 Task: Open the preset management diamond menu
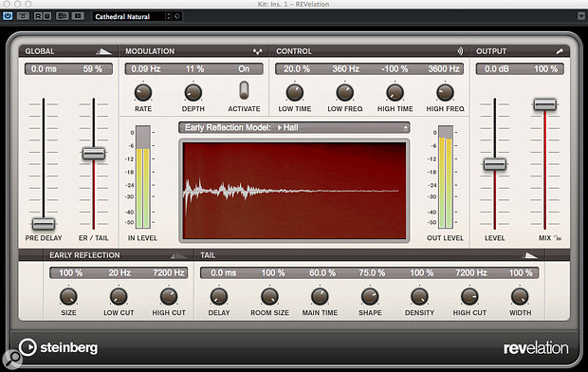coord(177,16)
